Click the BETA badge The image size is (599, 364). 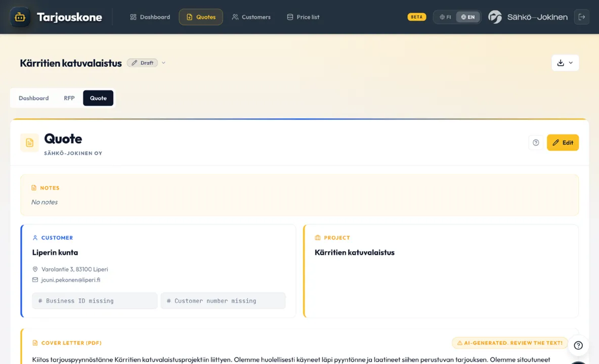pos(416,17)
